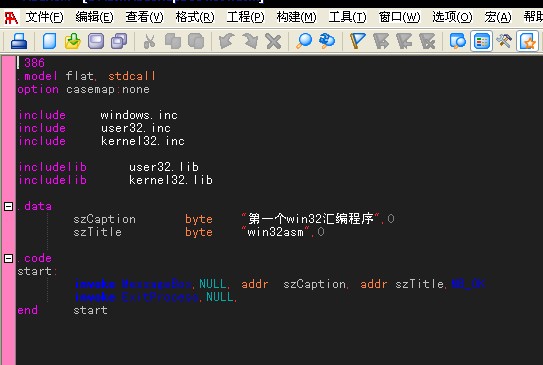
Task: Click the 'start:' label line
Action: pos(37,271)
